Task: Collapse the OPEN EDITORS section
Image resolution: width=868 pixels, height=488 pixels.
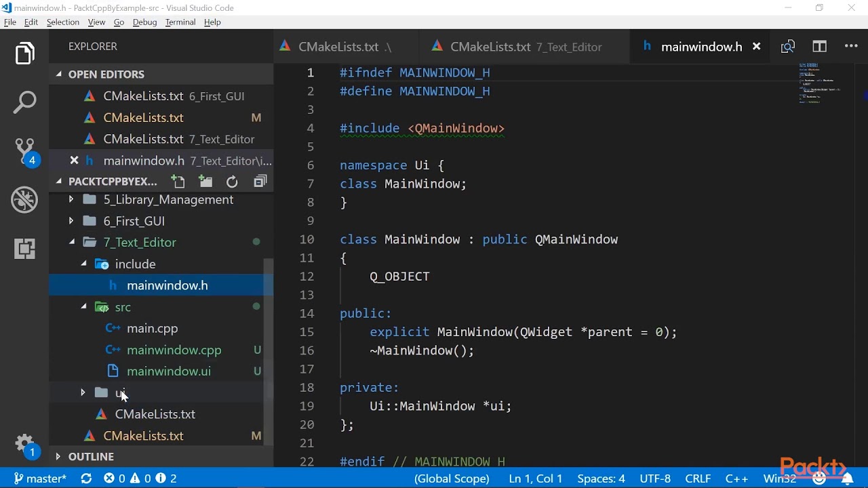Action: pos(60,75)
